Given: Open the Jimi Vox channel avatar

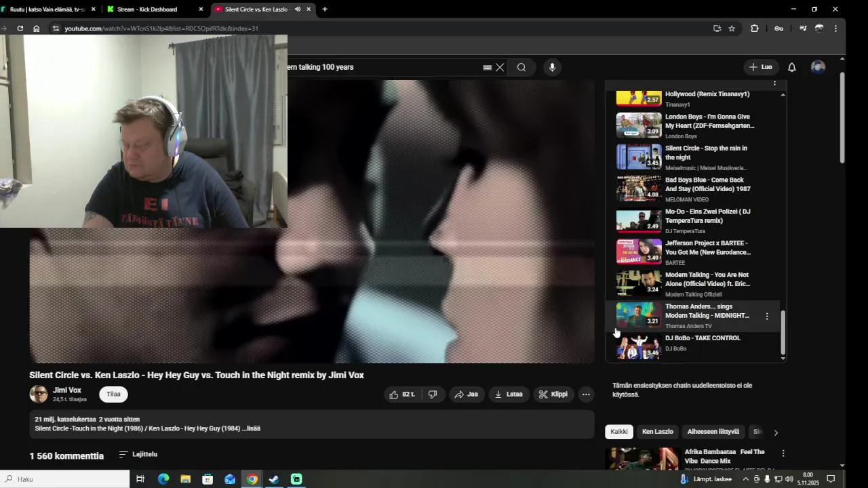Looking at the screenshot, I should 39,394.
